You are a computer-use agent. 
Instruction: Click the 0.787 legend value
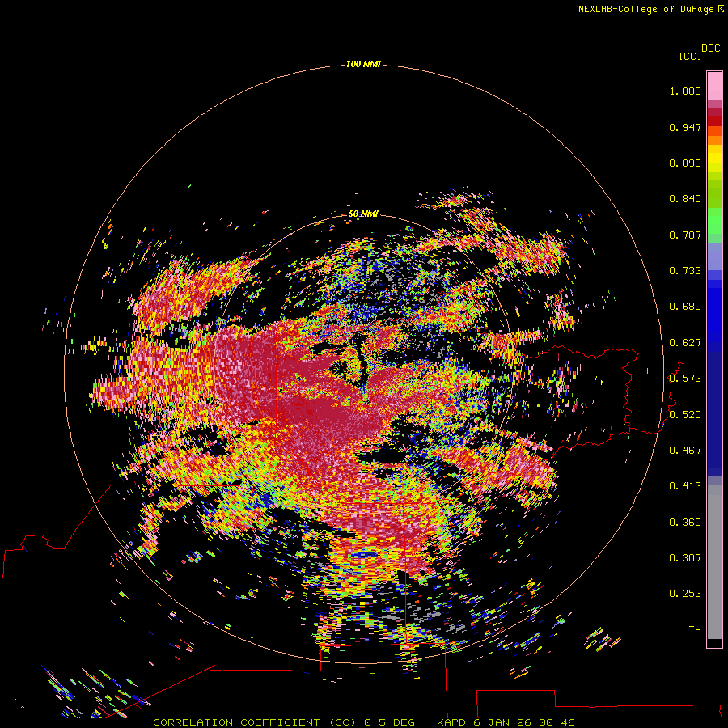point(685,235)
